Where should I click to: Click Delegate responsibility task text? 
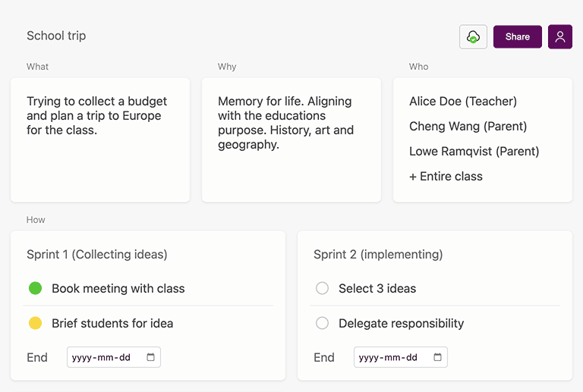pyautogui.click(x=401, y=323)
